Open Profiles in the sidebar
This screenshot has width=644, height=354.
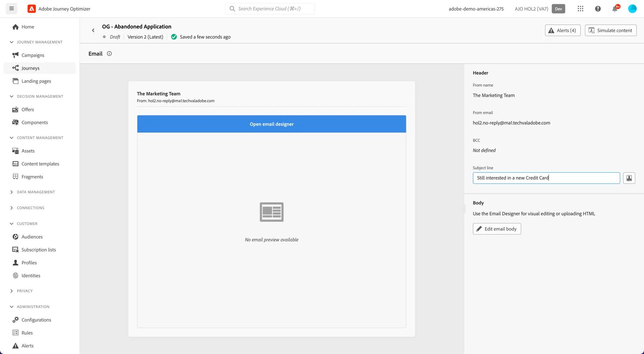[x=40, y=263]
